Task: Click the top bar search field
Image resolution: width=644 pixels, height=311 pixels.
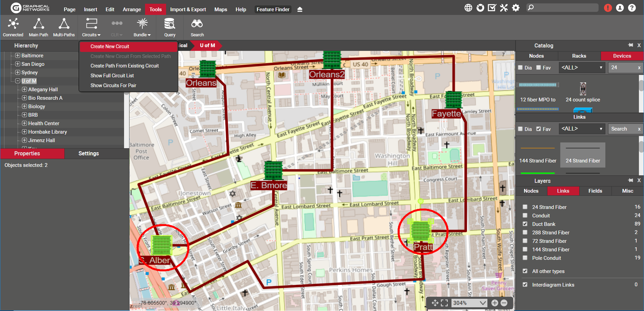Action: click(562, 7)
